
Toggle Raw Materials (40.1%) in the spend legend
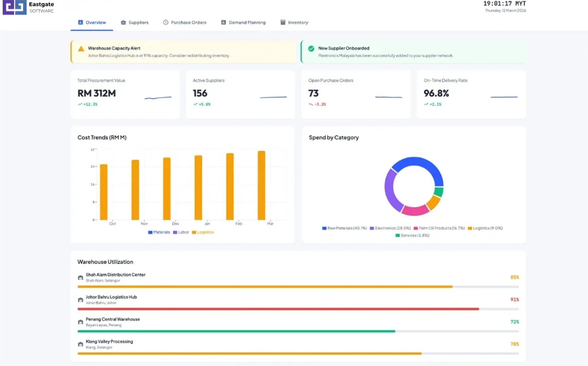click(344, 228)
